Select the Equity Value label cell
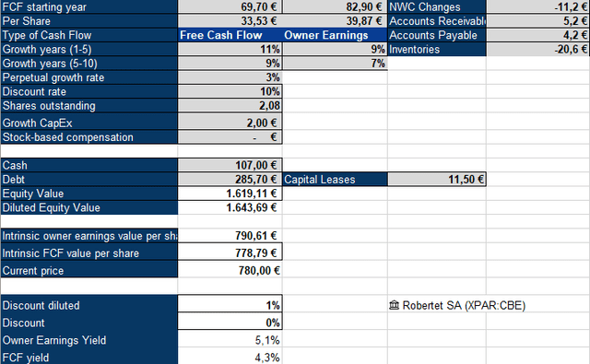This screenshot has height=364, width=590. 88,194
